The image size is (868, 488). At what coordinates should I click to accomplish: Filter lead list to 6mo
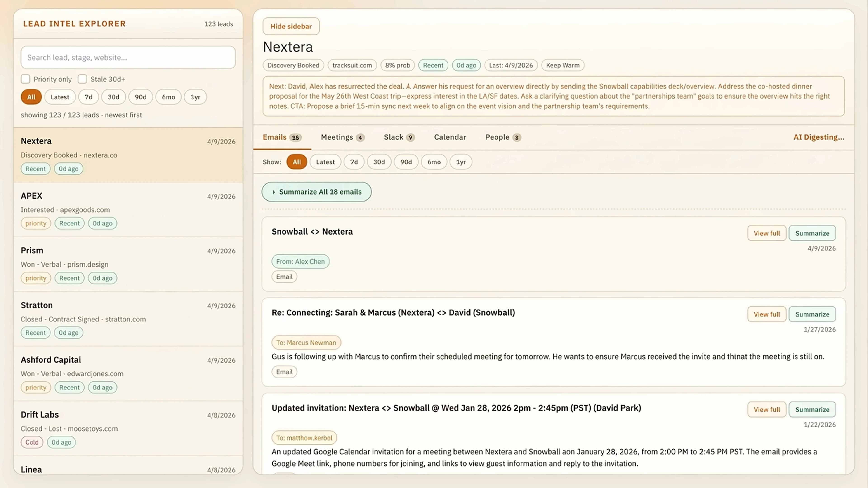[x=168, y=97]
